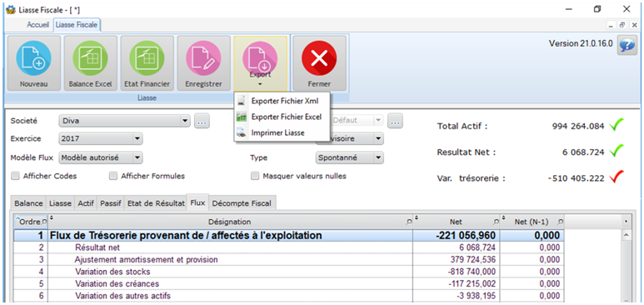Sort by the Ordre column header

[30, 222]
